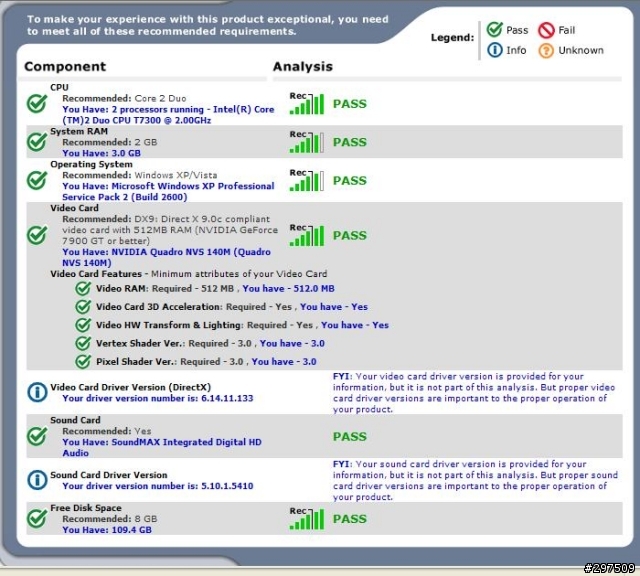Click the Video Card Rec signal-bar meter

tap(307, 235)
